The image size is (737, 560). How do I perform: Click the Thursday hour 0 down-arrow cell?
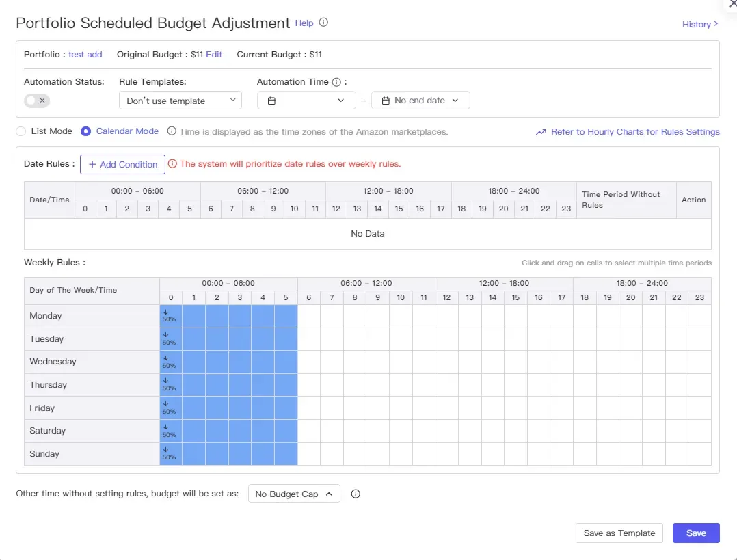tap(171, 385)
